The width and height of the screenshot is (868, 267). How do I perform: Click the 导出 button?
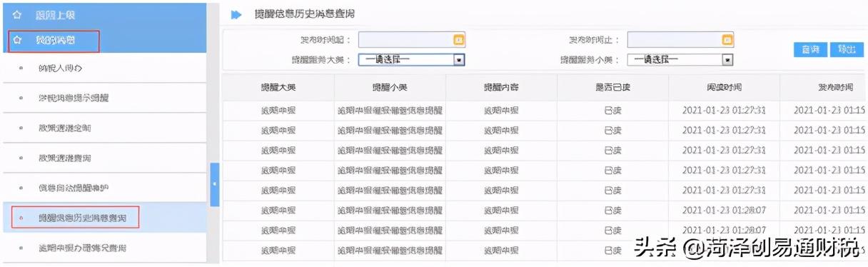(x=847, y=50)
